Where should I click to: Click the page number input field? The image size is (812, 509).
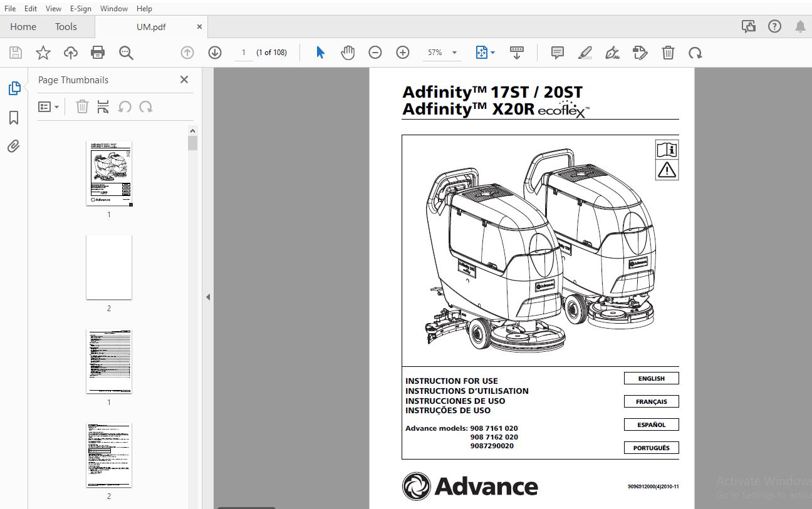point(244,53)
